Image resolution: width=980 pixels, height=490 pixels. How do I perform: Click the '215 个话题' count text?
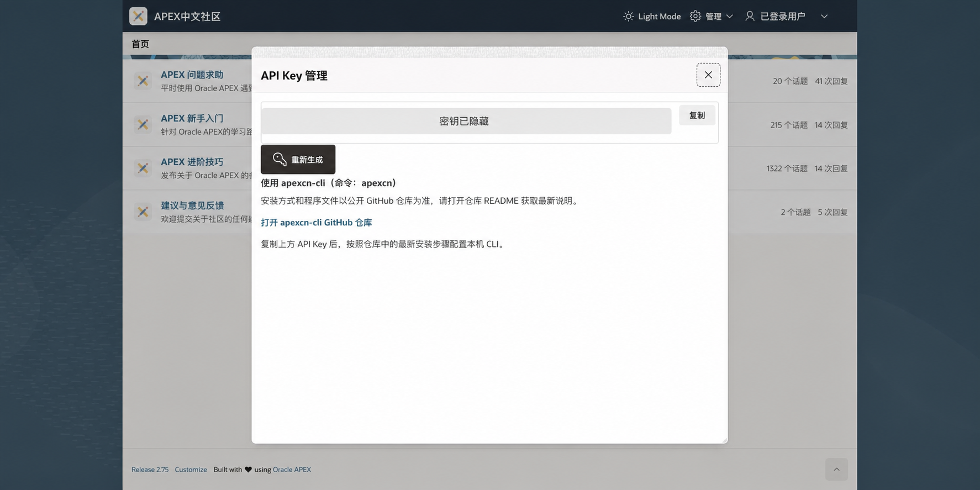pyautogui.click(x=789, y=125)
